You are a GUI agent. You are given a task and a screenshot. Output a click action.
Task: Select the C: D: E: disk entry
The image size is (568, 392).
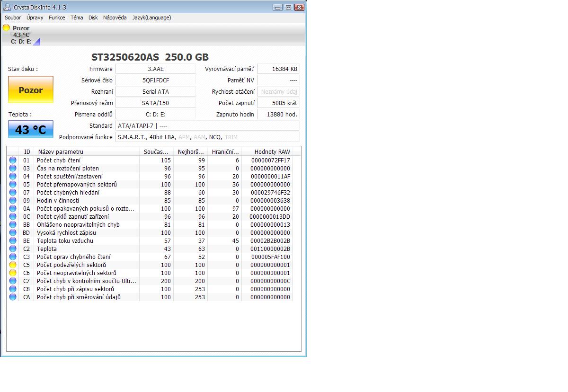pyautogui.click(x=21, y=42)
